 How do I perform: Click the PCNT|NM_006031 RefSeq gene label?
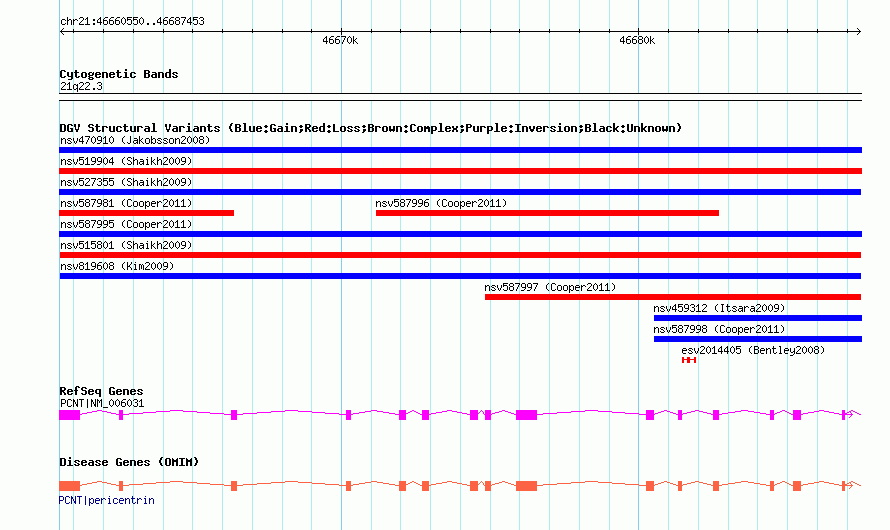(x=102, y=403)
